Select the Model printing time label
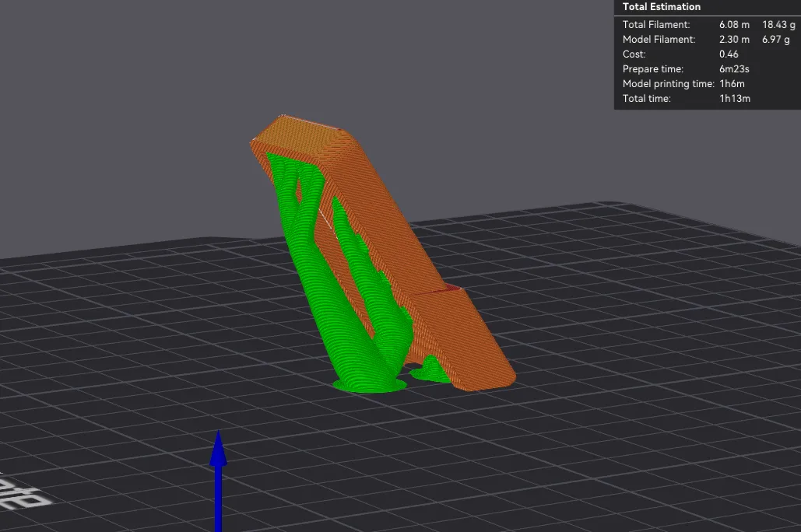801x532 pixels. point(668,84)
